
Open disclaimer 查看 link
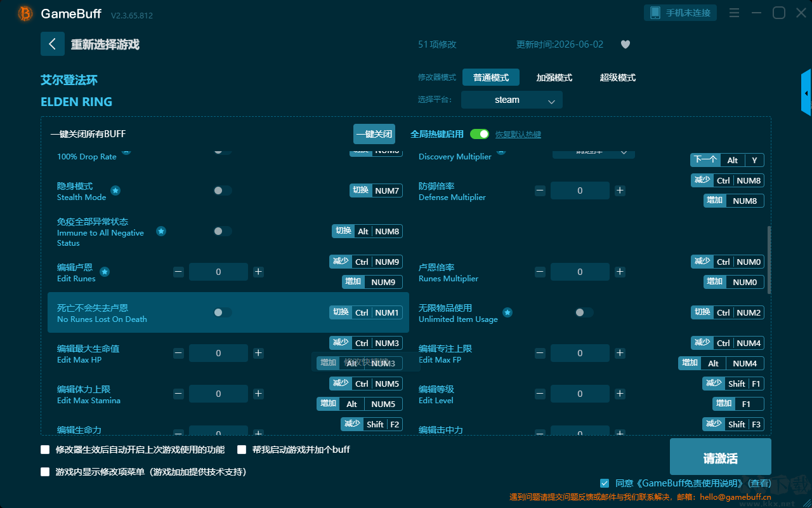pos(759,483)
